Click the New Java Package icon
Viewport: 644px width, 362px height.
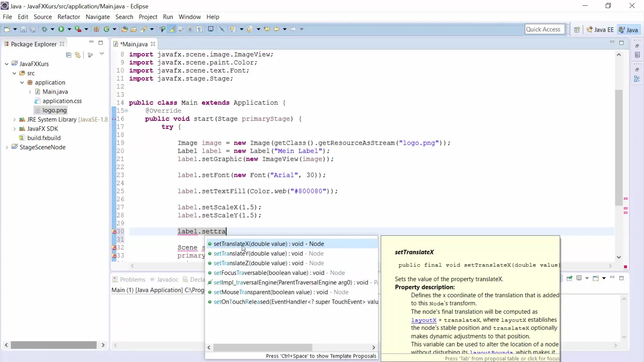97,29
